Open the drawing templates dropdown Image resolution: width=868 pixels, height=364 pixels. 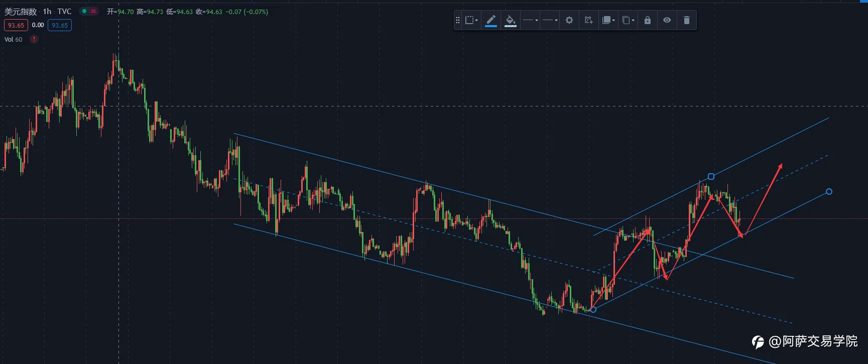click(471, 20)
